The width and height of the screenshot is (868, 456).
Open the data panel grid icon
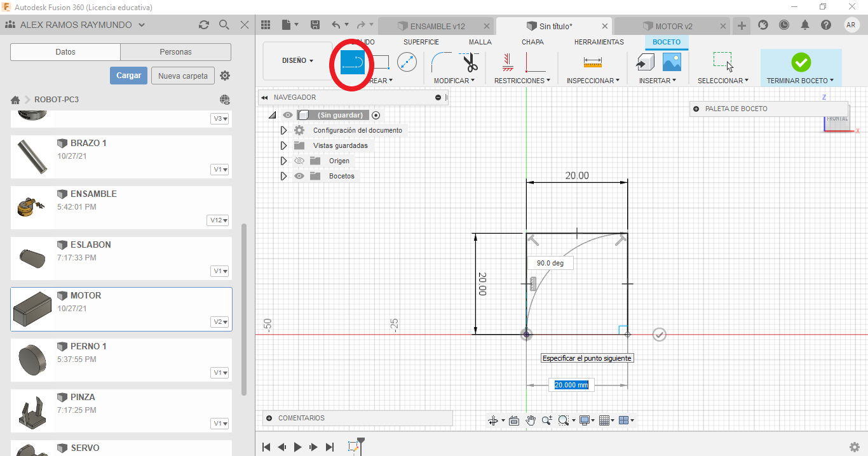(266, 25)
